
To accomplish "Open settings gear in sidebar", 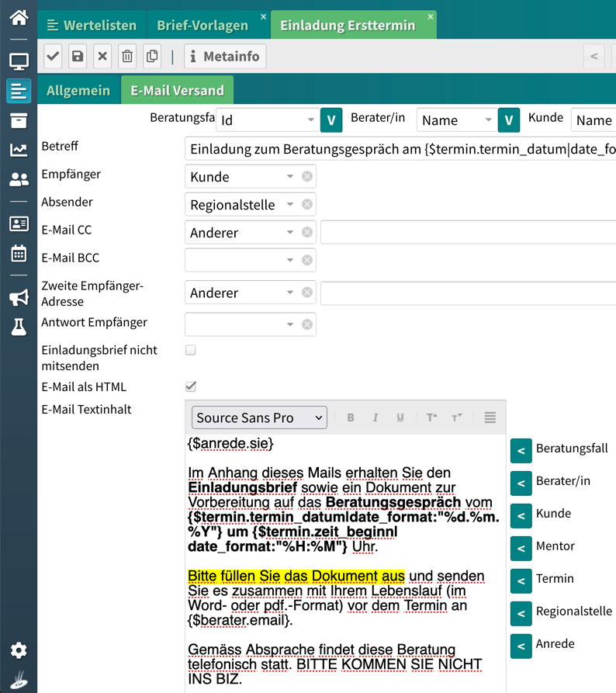I will coord(19,650).
